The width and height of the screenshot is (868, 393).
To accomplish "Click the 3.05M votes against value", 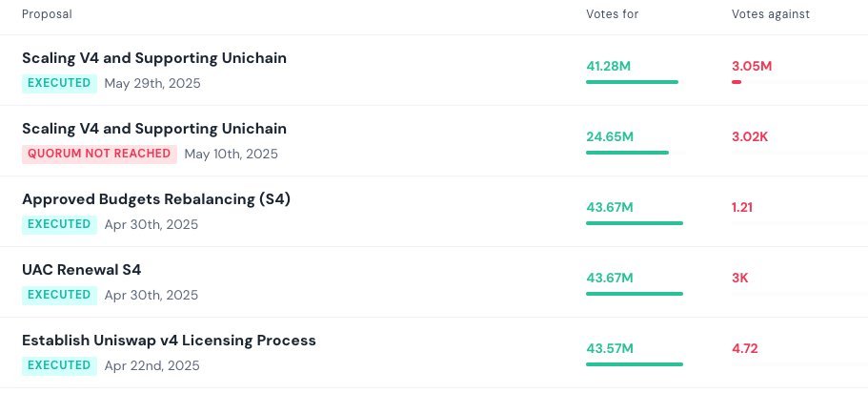I will point(751,66).
